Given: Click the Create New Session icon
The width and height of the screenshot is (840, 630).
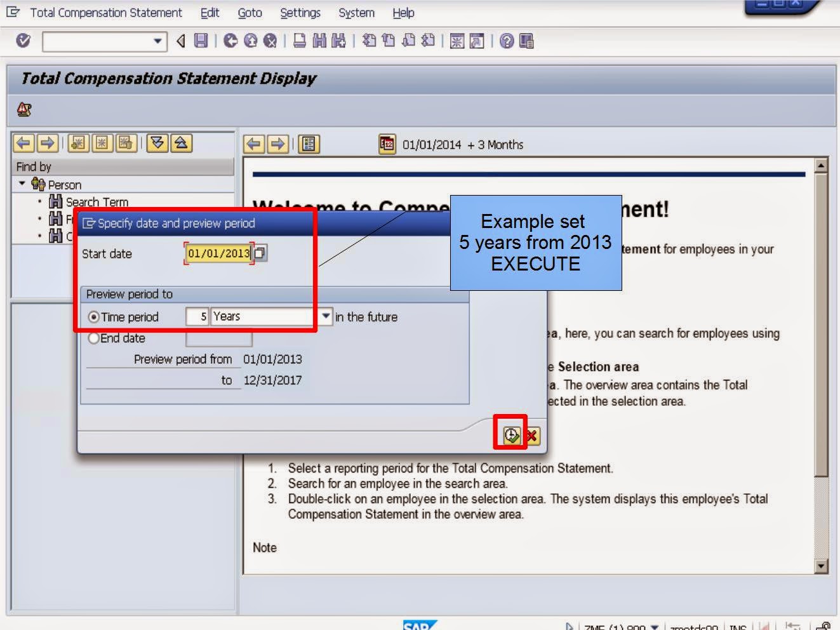Looking at the screenshot, I should coord(457,41).
